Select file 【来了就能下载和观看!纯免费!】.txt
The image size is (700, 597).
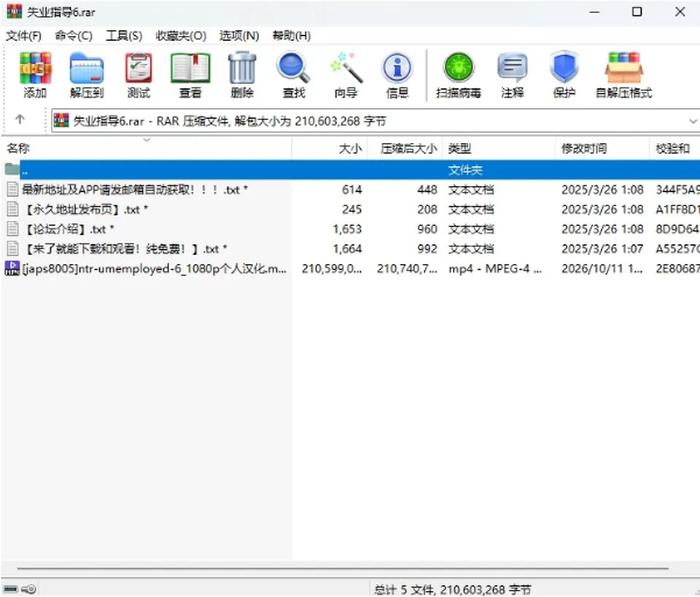click(x=125, y=249)
